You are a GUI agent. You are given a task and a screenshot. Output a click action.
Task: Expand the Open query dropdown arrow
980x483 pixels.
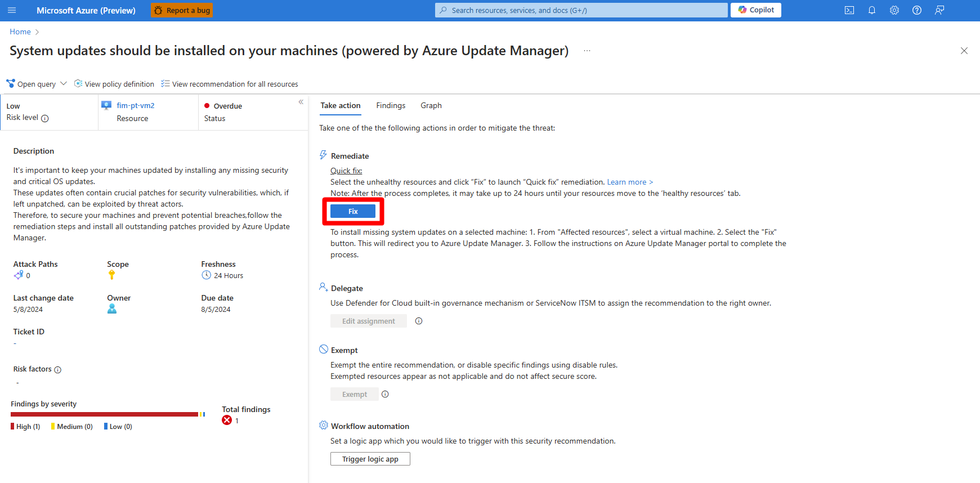pos(64,83)
